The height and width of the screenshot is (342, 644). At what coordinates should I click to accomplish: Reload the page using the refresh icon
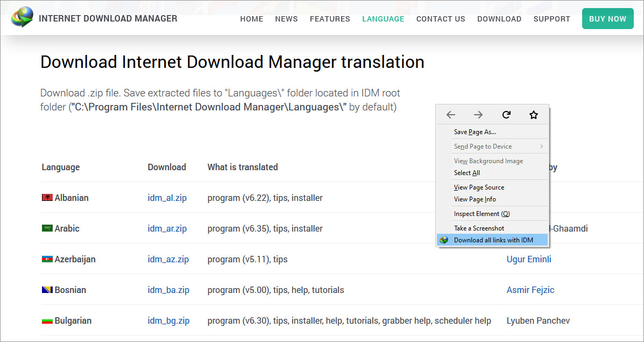pyautogui.click(x=506, y=114)
